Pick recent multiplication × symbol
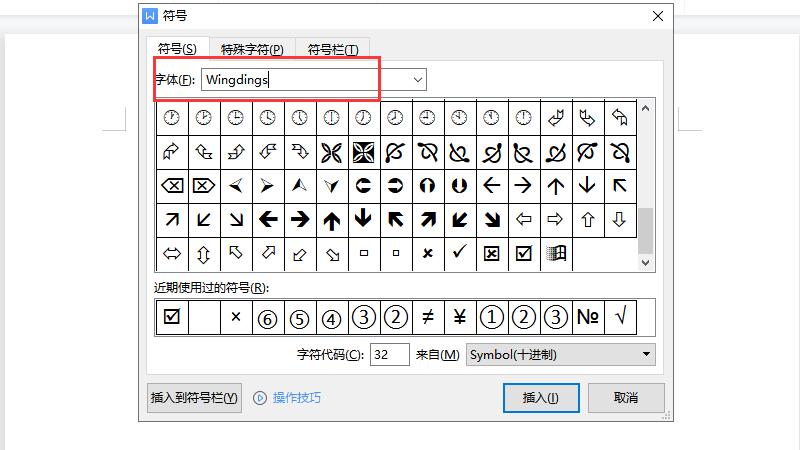The height and width of the screenshot is (450, 800). [236, 317]
